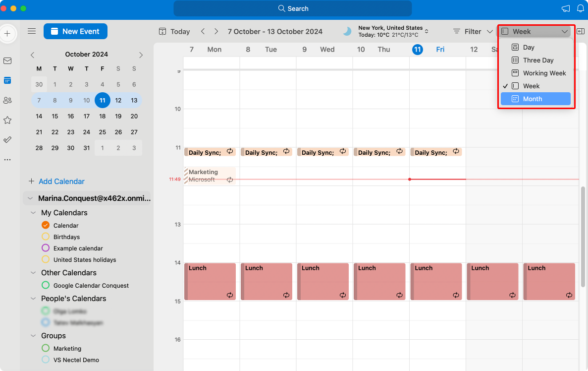
Task: Enable the Birthdays calendar
Action: click(x=46, y=237)
